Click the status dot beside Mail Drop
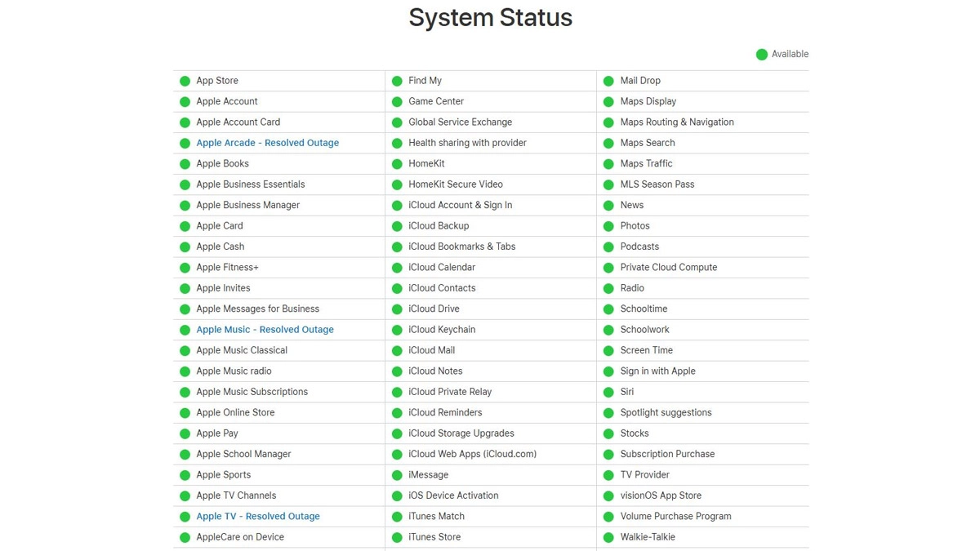Viewport: 980px width, 551px height. click(x=608, y=81)
